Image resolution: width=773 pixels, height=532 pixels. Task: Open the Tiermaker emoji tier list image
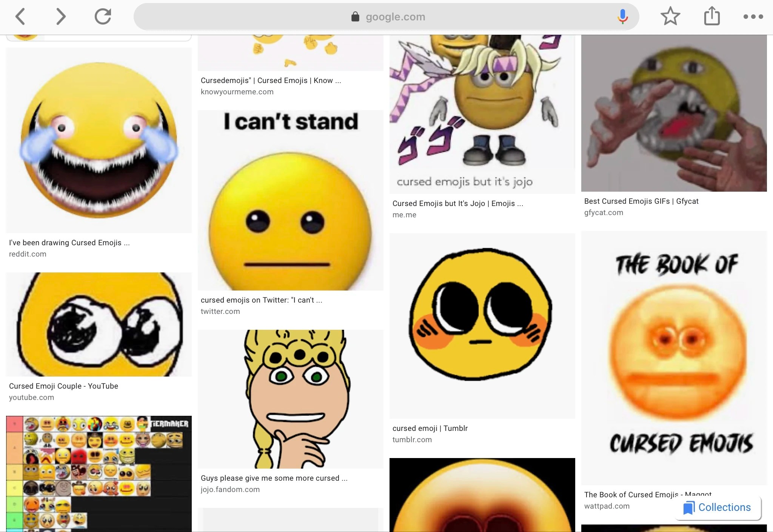(99, 474)
